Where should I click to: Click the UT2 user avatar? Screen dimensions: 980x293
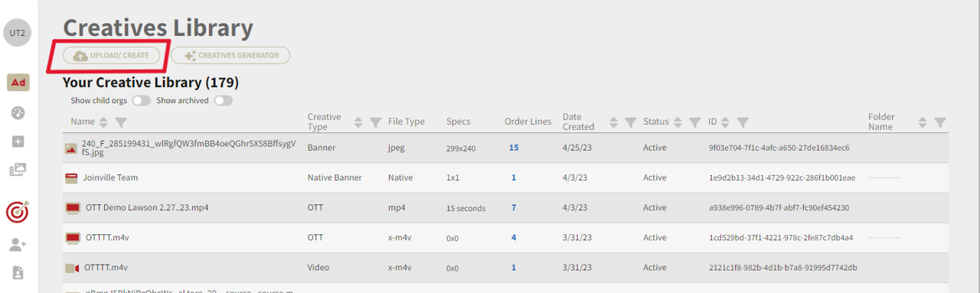17,33
